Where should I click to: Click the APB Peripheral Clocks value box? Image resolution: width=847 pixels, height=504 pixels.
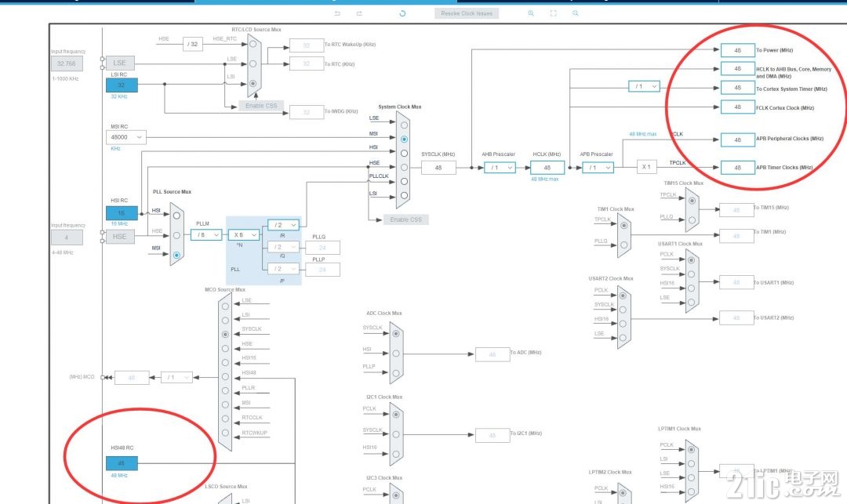[x=737, y=140]
